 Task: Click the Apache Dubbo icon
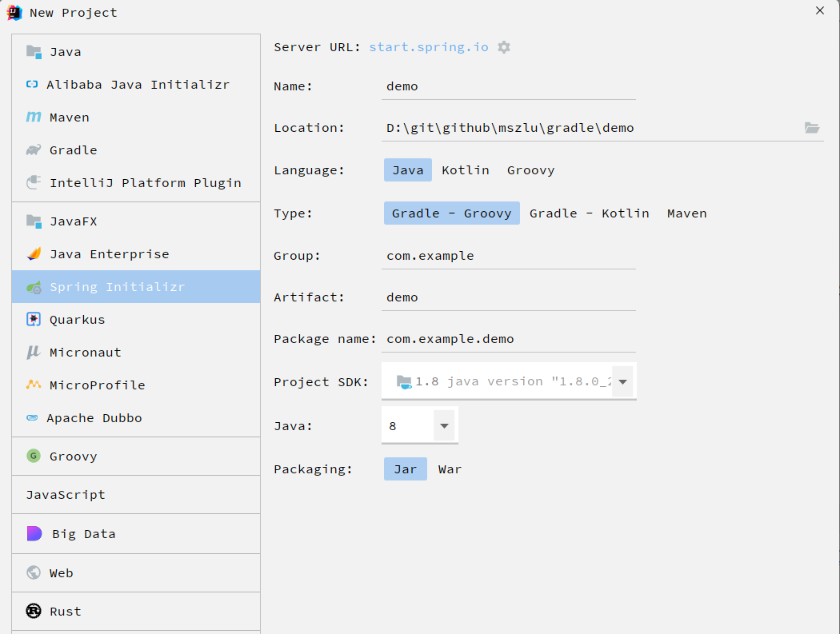point(32,417)
